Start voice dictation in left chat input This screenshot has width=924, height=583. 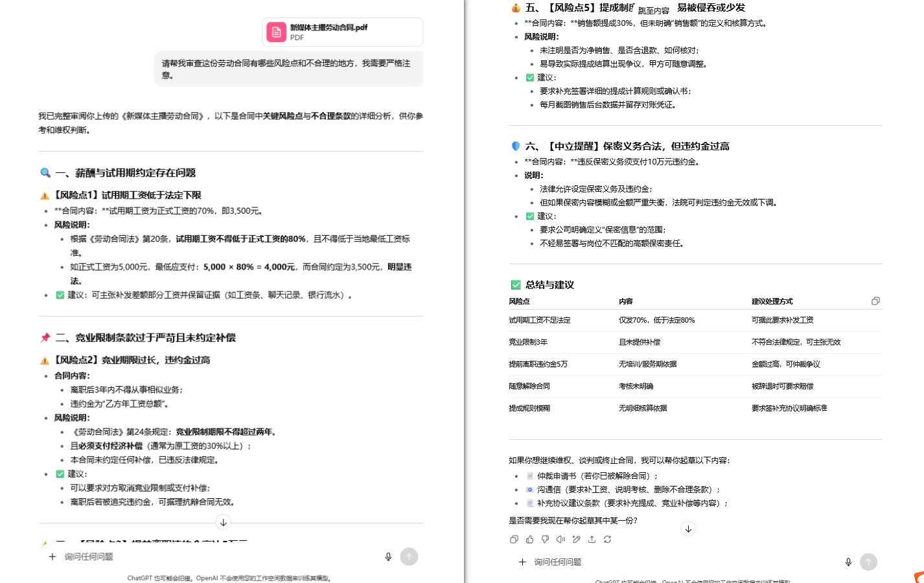388,556
